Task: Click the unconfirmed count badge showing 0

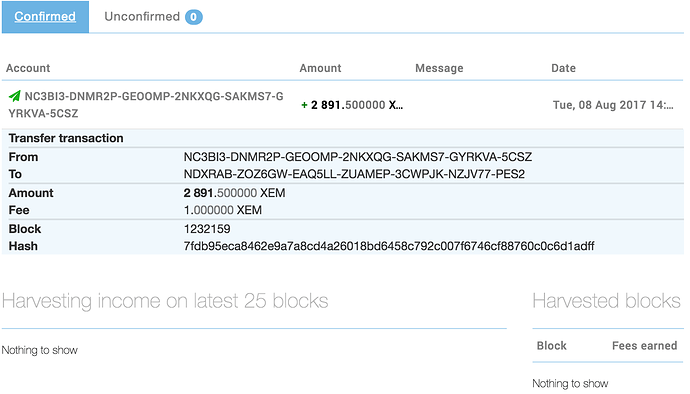Action: click(194, 17)
